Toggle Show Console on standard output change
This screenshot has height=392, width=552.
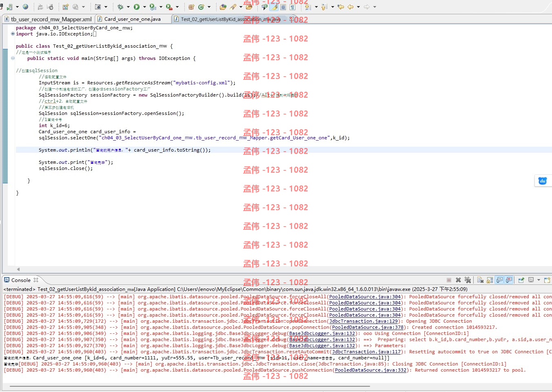[499, 280]
